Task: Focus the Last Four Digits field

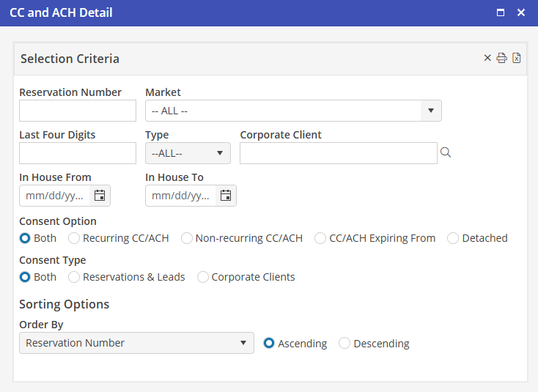Action: click(x=78, y=153)
